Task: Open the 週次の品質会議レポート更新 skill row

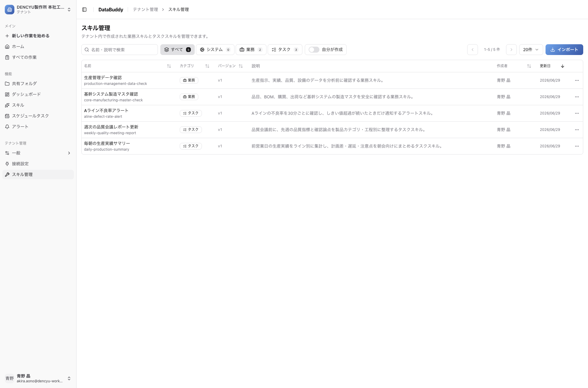Action: click(x=332, y=130)
